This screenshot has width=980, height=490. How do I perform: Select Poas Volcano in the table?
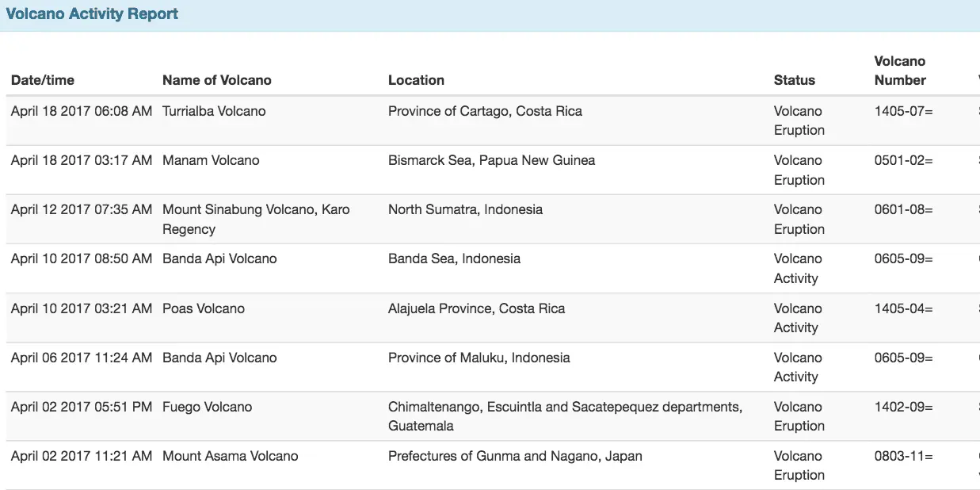pyautogui.click(x=204, y=308)
